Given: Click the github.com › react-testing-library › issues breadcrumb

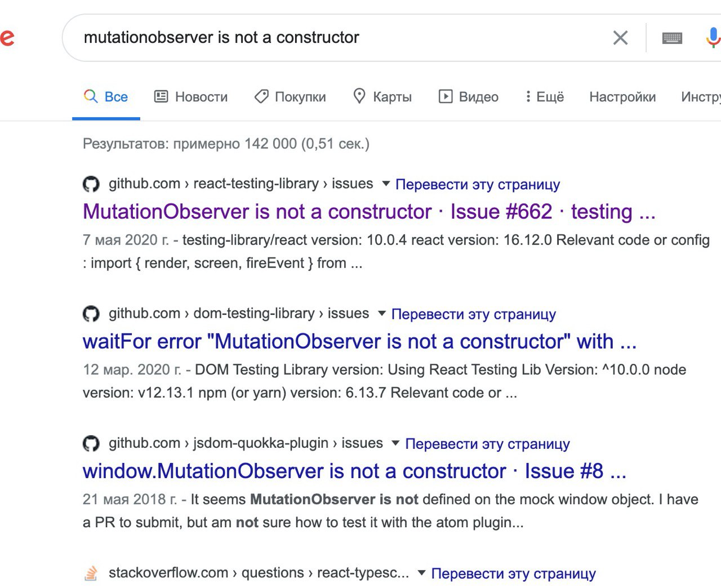Looking at the screenshot, I should [x=241, y=184].
